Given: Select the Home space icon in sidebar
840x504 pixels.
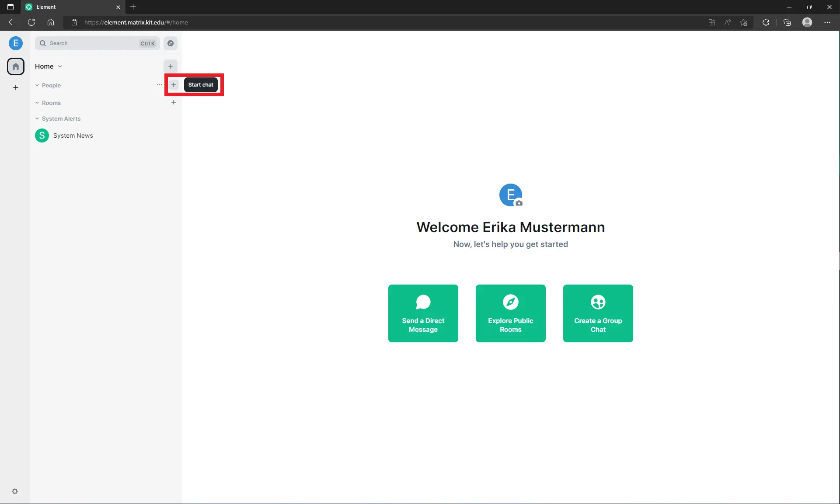Looking at the screenshot, I should [x=16, y=66].
